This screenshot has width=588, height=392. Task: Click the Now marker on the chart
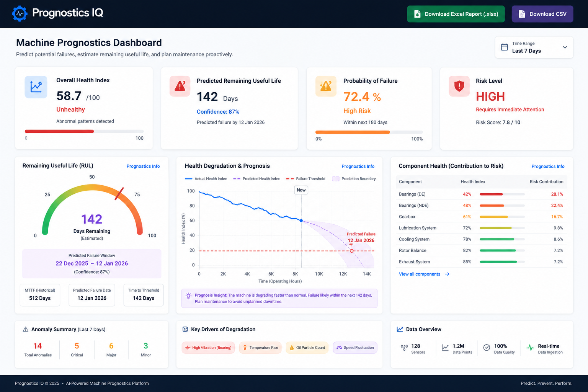301,190
